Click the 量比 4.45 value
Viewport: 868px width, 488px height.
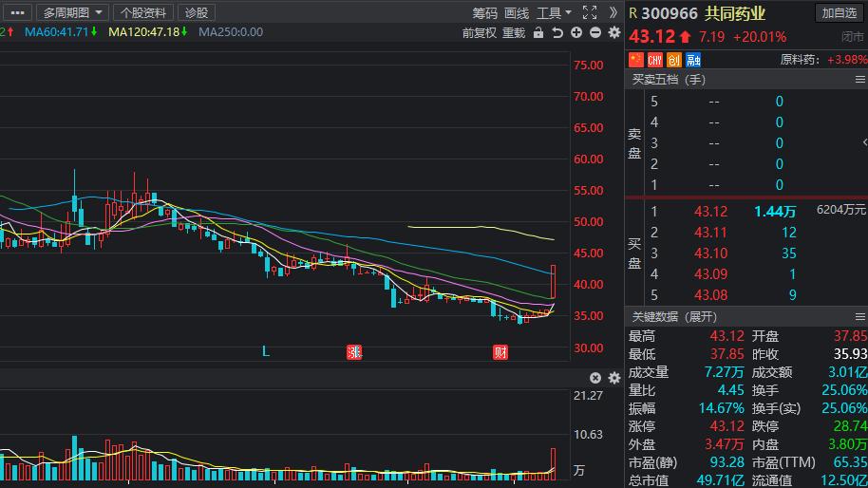point(730,390)
